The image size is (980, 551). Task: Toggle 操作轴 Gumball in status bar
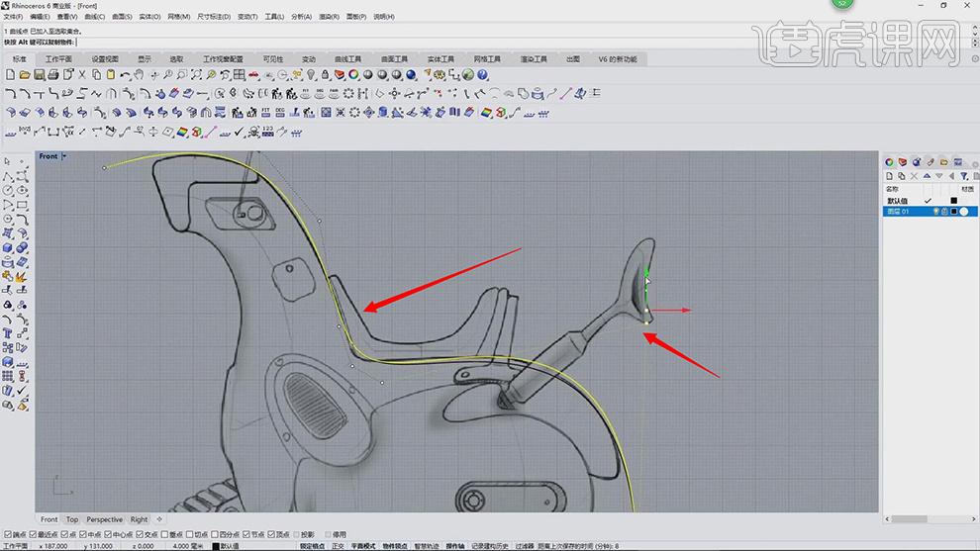click(x=455, y=546)
